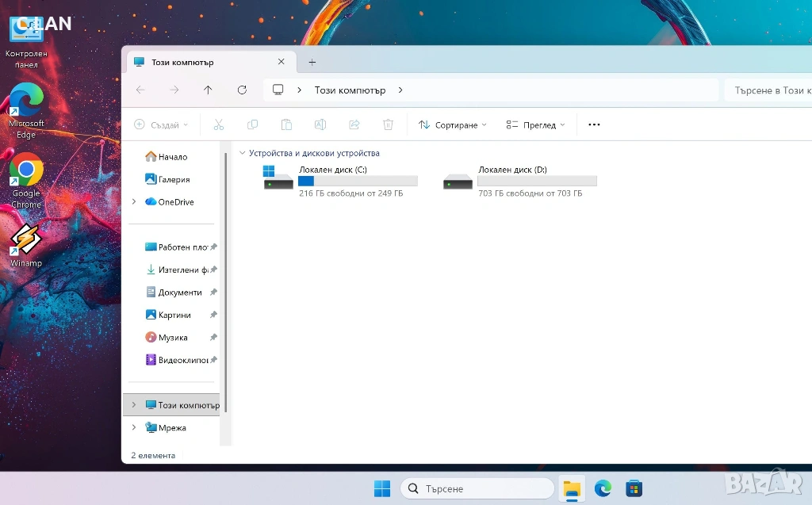The height and width of the screenshot is (505, 812).
Task: Open Microsoft Store from the taskbar
Action: click(634, 488)
